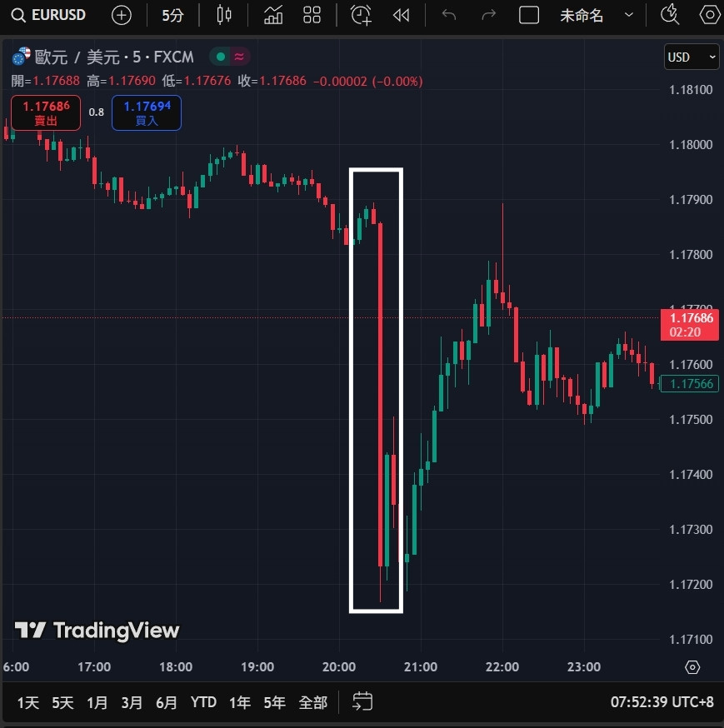
Task: Open chart settings hexagon icon in toolbar
Action: (x=710, y=15)
